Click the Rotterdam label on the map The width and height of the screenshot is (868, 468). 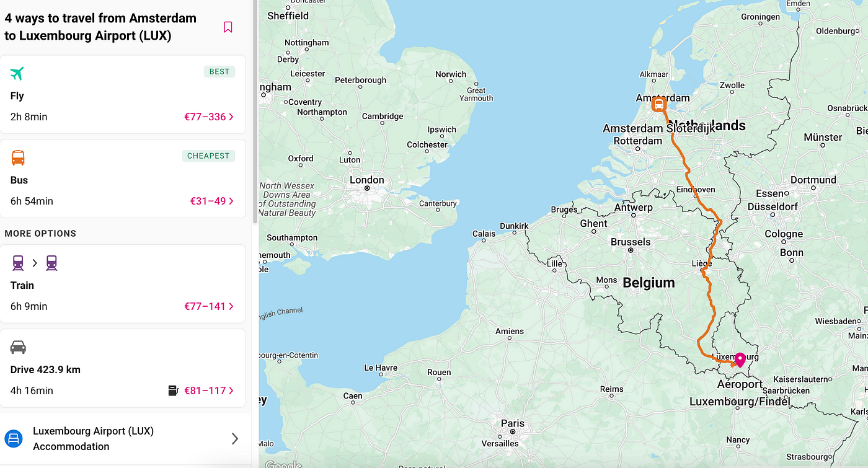pyautogui.click(x=638, y=141)
